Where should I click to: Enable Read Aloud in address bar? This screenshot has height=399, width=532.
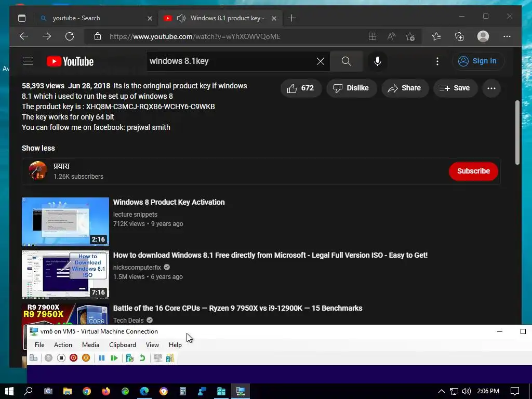point(391,36)
